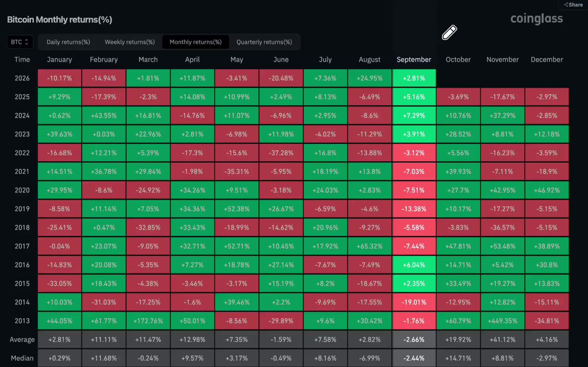588x367 pixels.
Task: Click the Average row label
Action: tap(22, 340)
